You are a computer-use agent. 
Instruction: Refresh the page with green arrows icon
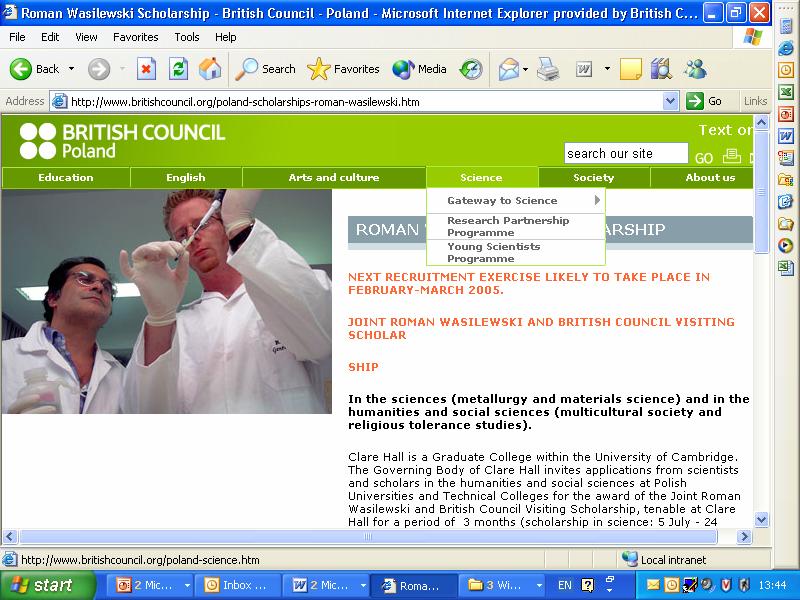179,69
